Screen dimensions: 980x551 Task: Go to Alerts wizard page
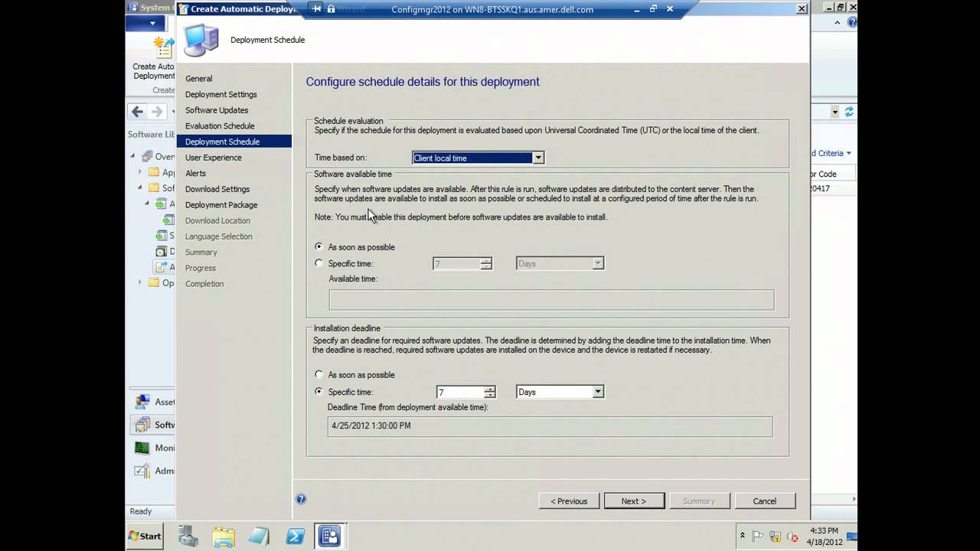196,173
